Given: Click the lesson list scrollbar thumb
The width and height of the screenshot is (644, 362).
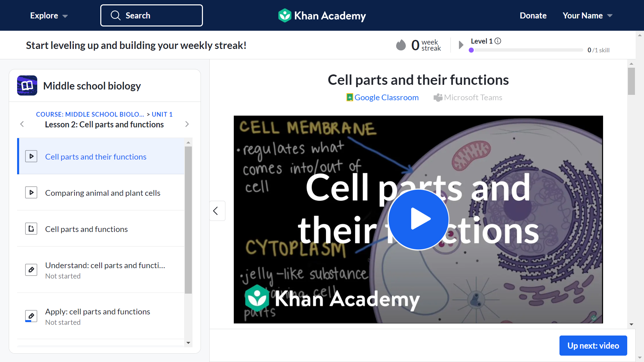Looking at the screenshot, I should coord(189,220).
